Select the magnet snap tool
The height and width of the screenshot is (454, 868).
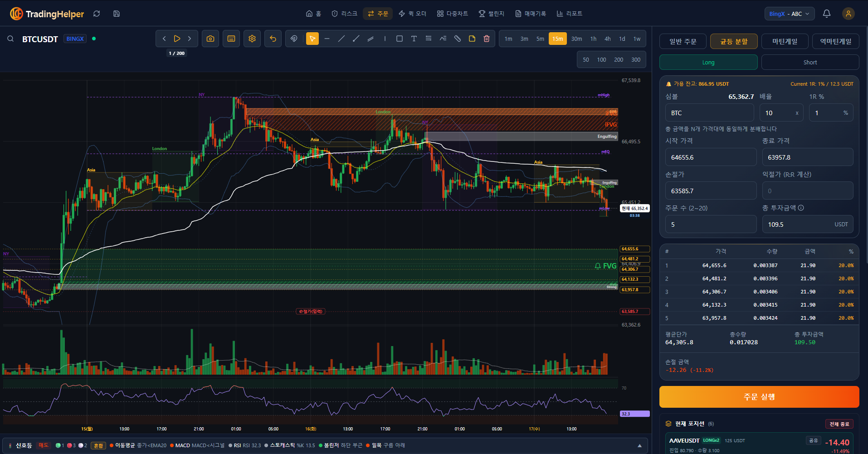click(x=294, y=39)
